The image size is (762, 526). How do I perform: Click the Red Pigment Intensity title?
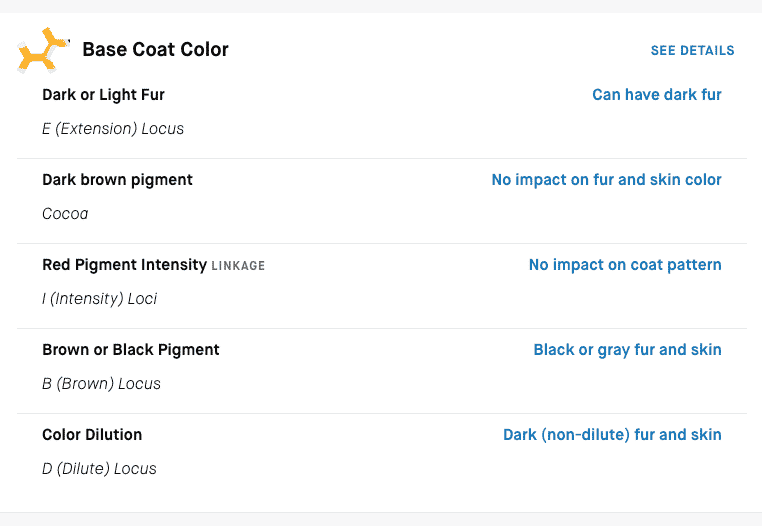(124, 265)
